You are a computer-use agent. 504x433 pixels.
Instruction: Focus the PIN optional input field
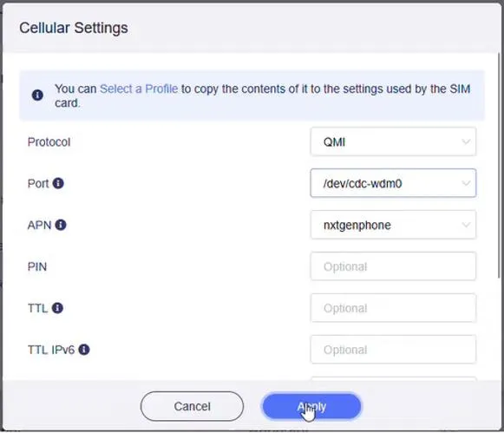tap(393, 266)
